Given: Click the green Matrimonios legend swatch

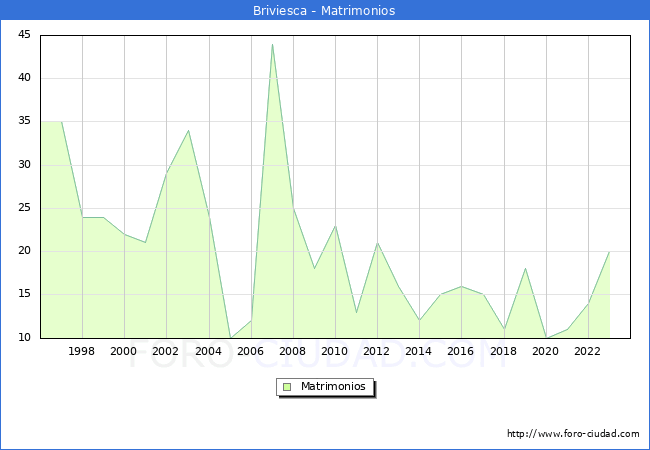Looking at the screenshot, I should (x=287, y=387).
